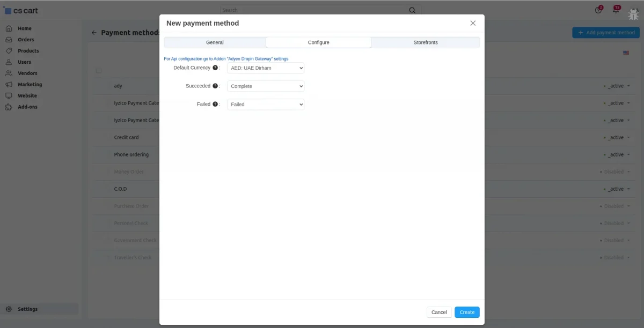Click the Succeeded field help icon

[x=215, y=86]
